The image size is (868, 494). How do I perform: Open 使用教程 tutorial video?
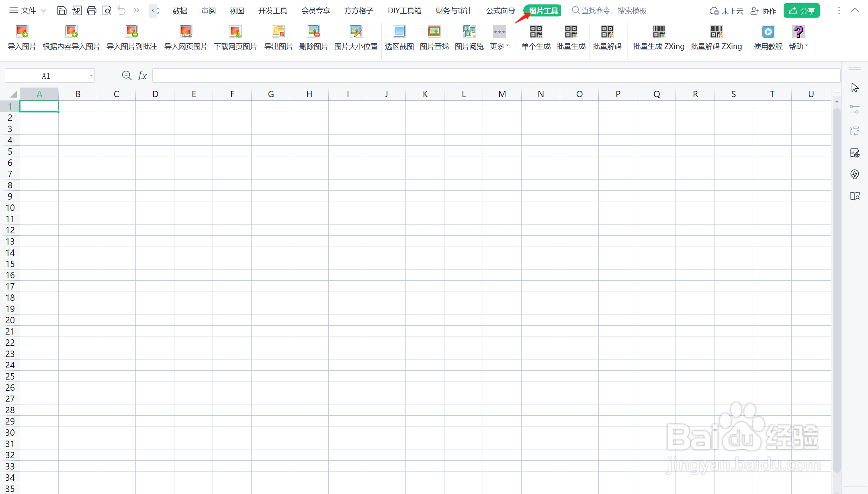tap(768, 38)
